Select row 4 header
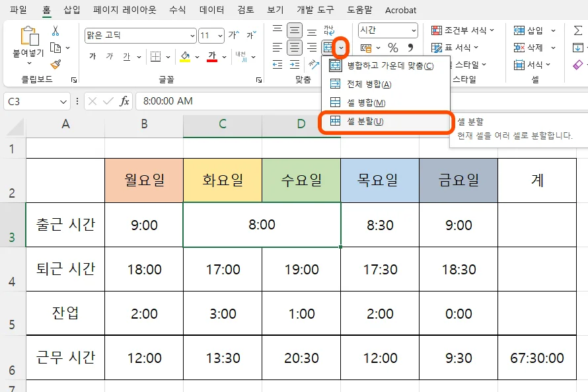The width and height of the screenshot is (588, 392). [x=13, y=269]
